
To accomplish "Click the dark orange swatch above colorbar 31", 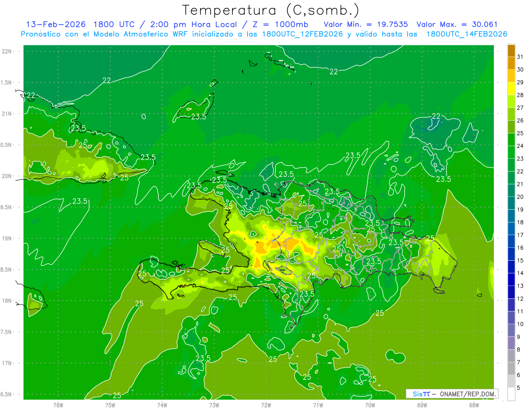I will click(511, 50).
